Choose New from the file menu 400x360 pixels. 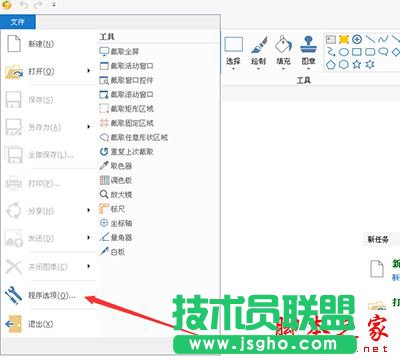coord(50,44)
